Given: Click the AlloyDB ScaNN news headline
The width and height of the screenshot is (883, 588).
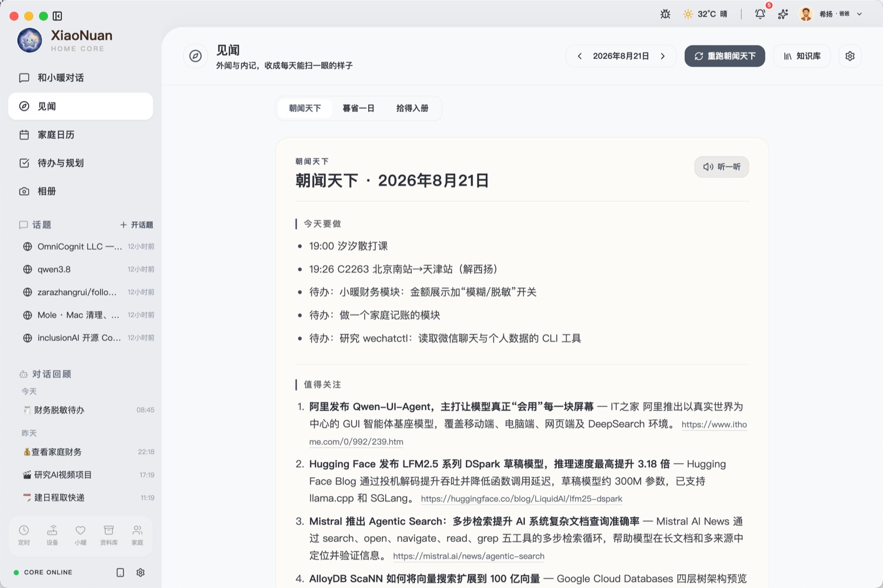Looking at the screenshot, I should point(424,579).
